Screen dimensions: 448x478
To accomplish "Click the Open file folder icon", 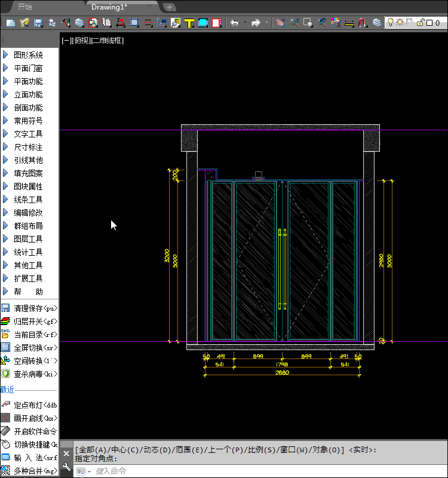I will click(x=24, y=23).
